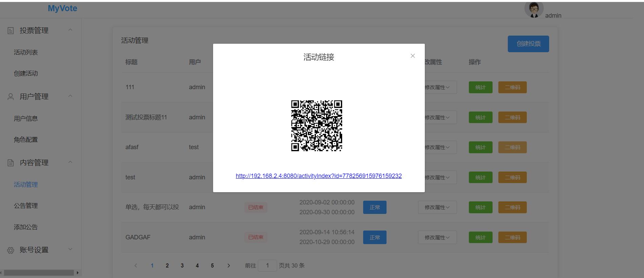The image size is (644, 278).
Task: Open 角色配置 in the sidebar
Action: pos(26,140)
